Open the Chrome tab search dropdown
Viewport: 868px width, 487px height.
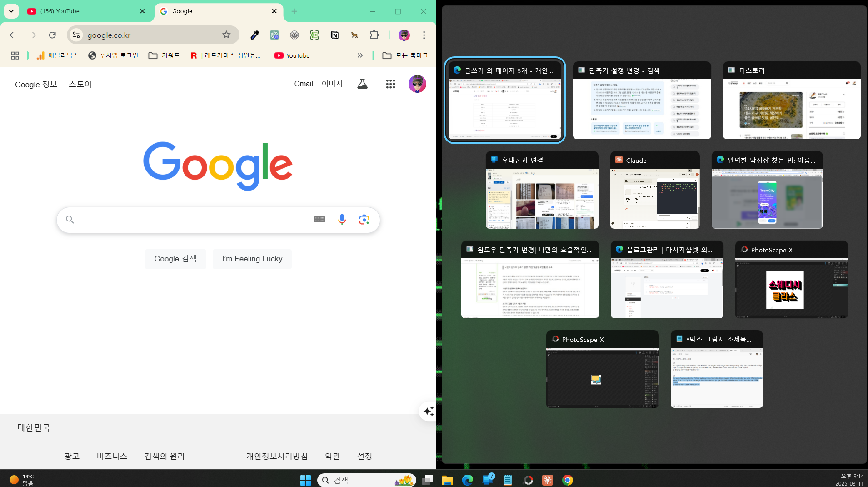tap(11, 11)
